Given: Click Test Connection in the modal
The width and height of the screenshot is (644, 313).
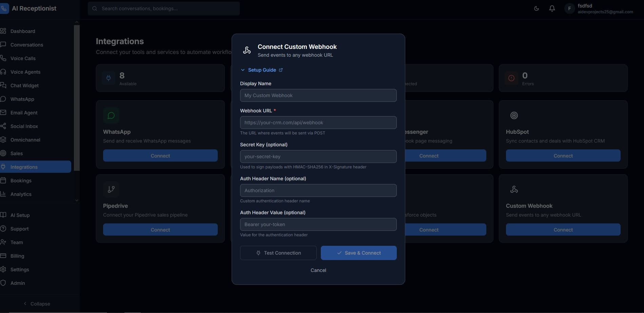Looking at the screenshot, I should coord(278,253).
